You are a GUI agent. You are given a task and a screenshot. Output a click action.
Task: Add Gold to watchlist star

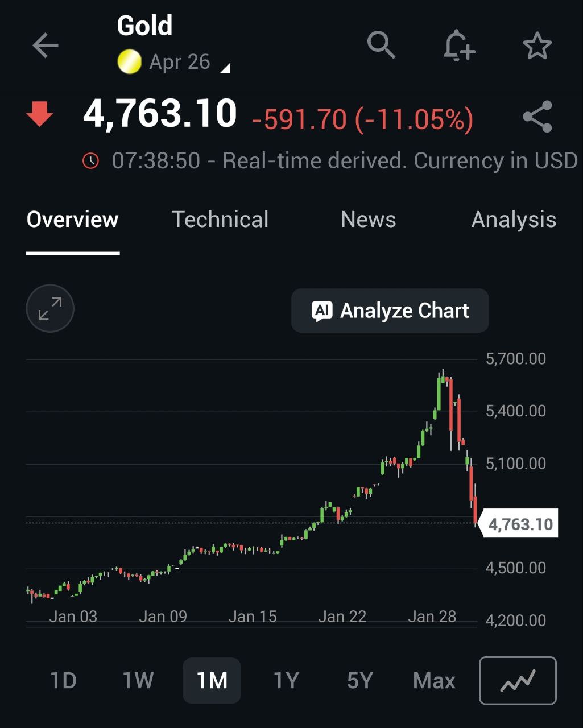[537, 45]
